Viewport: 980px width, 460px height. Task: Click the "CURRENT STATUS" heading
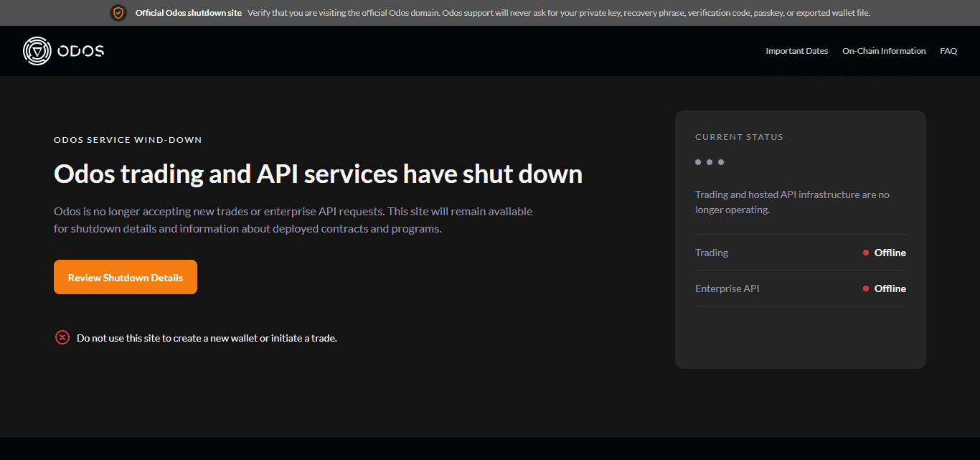tap(739, 137)
